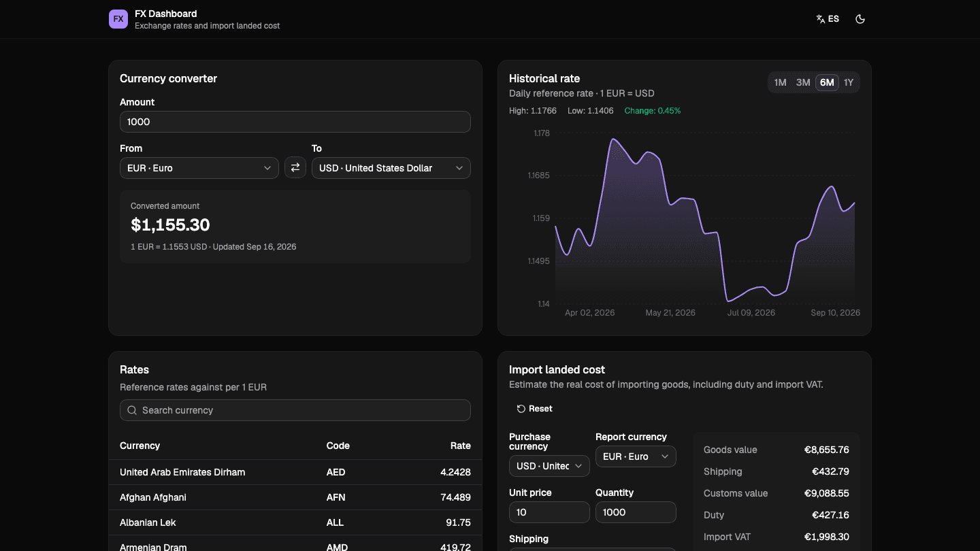Screen dimensions: 980x551
Task: Click the High: 1.1766 label
Action: 533,110
